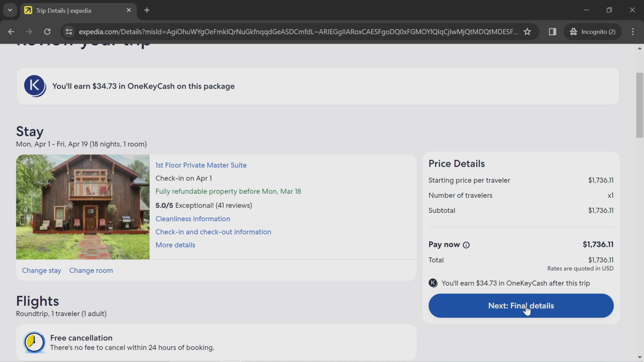Click the OneKeyCash K logo in the banner

click(35, 86)
